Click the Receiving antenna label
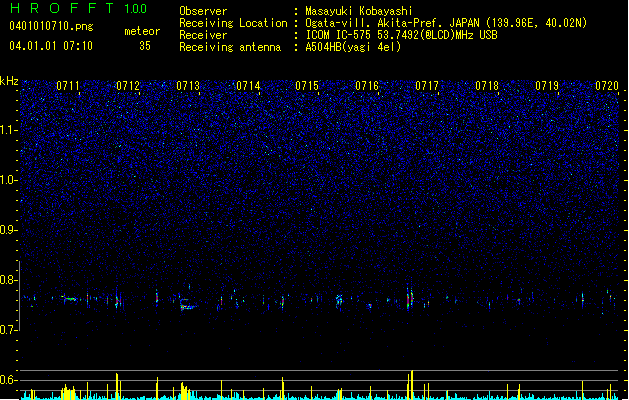The image size is (629, 400). [x=230, y=47]
